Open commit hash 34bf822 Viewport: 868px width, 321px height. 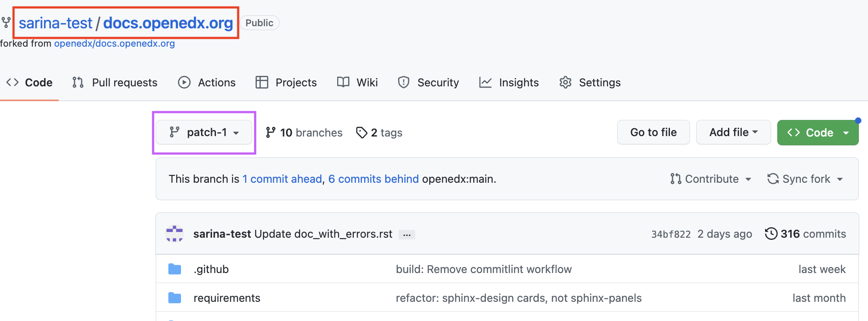(670, 234)
